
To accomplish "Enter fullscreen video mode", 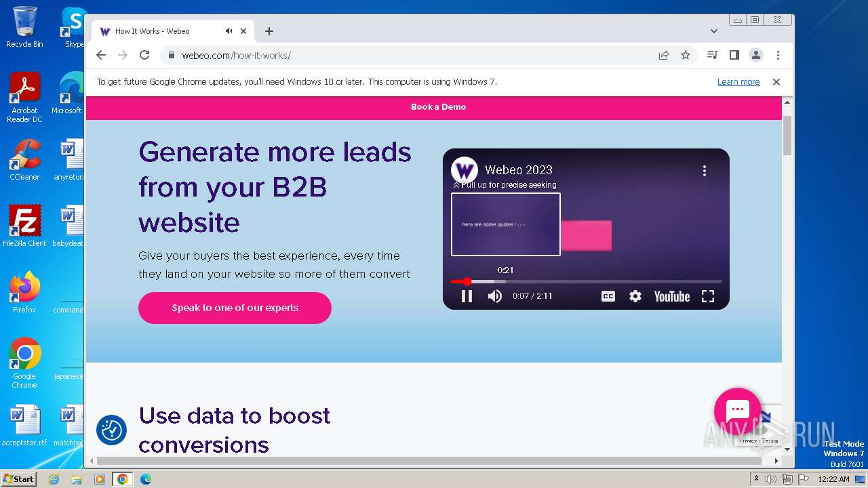I will click(708, 296).
